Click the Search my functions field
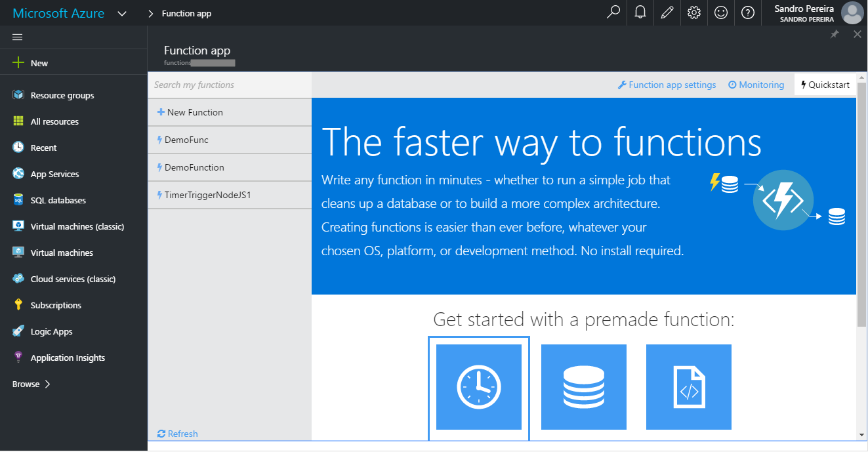868x452 pixels. 230,85
